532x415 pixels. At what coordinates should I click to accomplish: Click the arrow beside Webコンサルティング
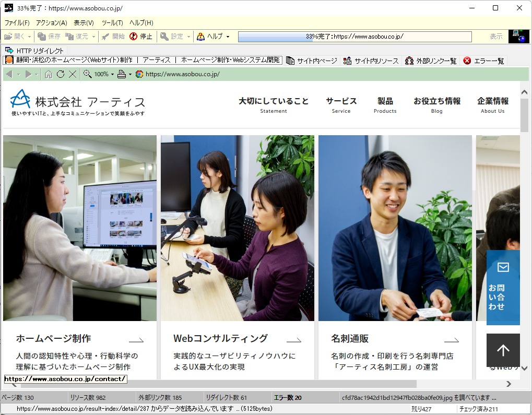pos(294,340)
